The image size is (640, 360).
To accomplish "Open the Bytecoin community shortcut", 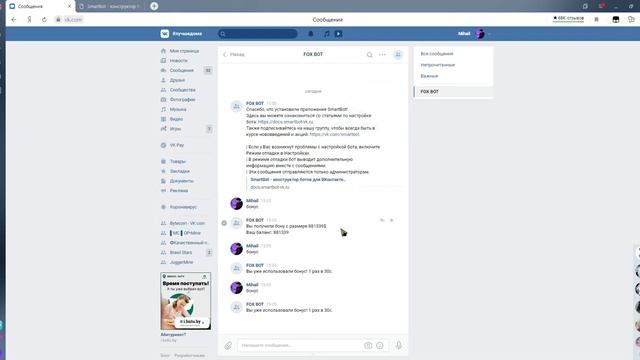I will point(187,223).
